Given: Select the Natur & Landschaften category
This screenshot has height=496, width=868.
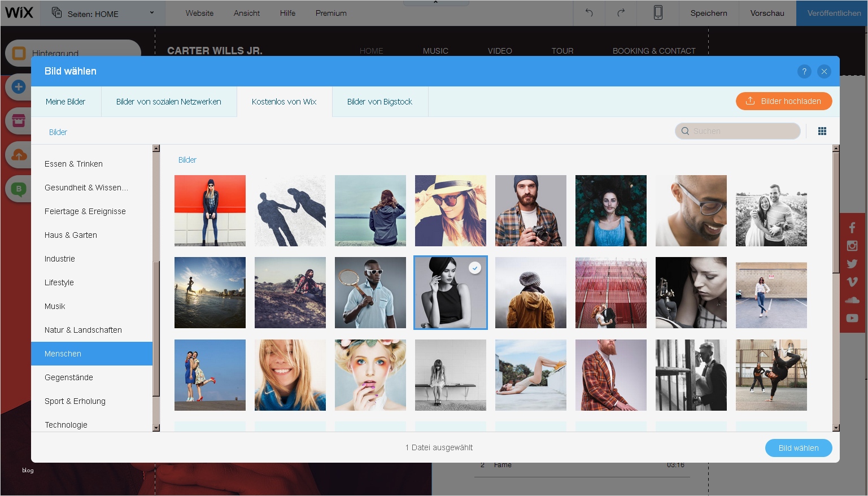Looking at the screenshot, I should (92, 330).
